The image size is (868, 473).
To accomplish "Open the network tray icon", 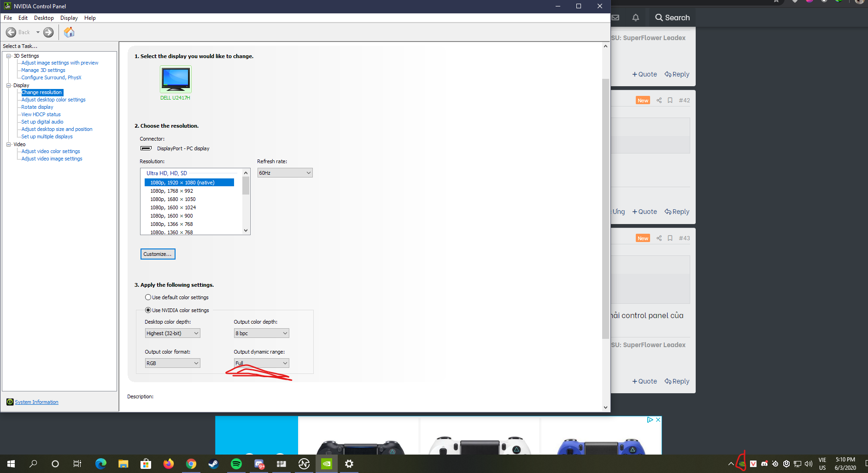I will pos(798,464).
